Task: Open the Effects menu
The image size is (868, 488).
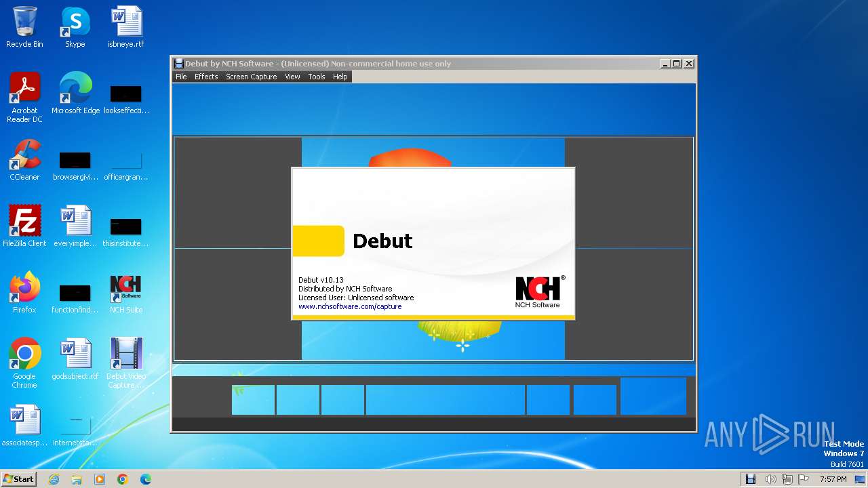Action: [x=206, y=77]
